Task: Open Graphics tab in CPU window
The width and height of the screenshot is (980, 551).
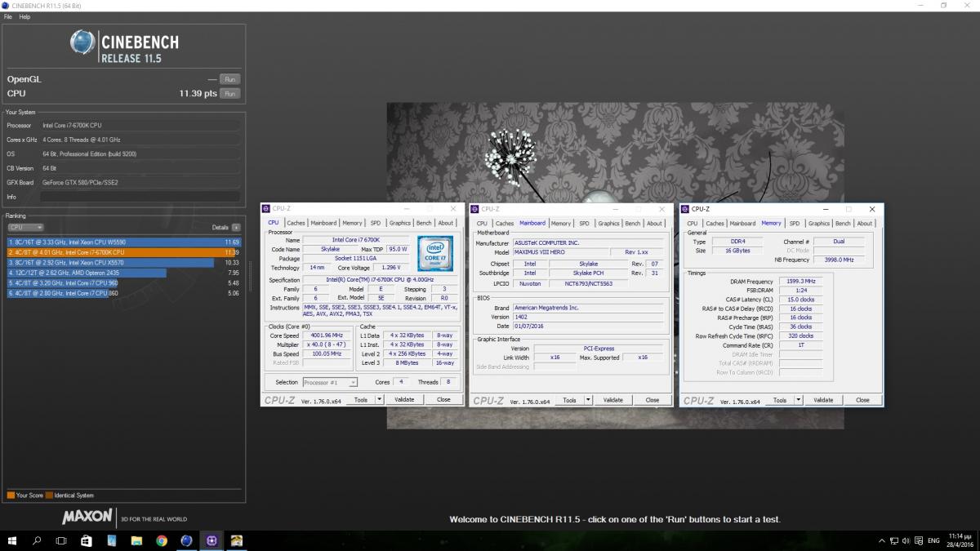Action: tap(400, 223)
